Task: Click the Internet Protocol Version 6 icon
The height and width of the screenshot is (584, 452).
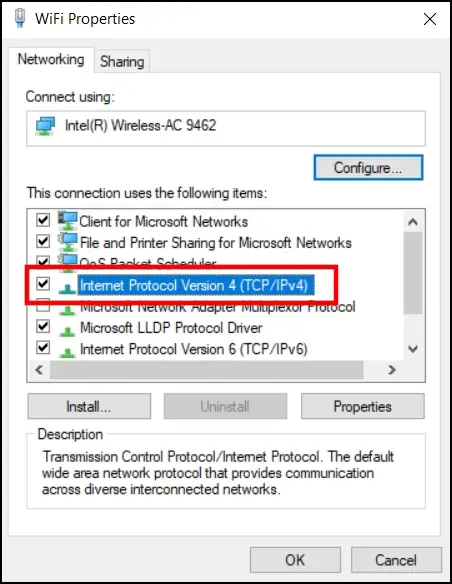Action: pos(67,352)
